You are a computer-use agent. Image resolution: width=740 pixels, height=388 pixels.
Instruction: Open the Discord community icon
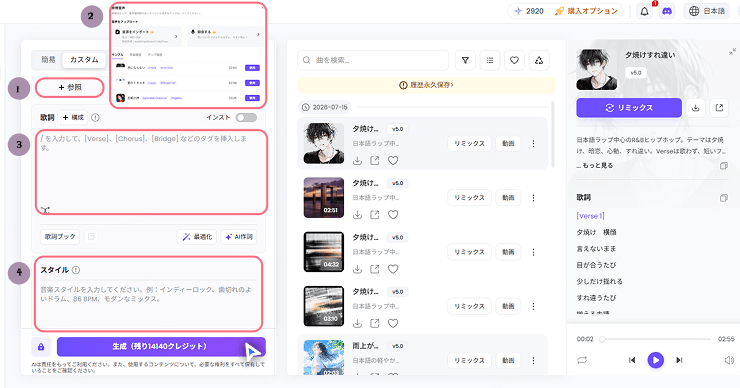667,11
